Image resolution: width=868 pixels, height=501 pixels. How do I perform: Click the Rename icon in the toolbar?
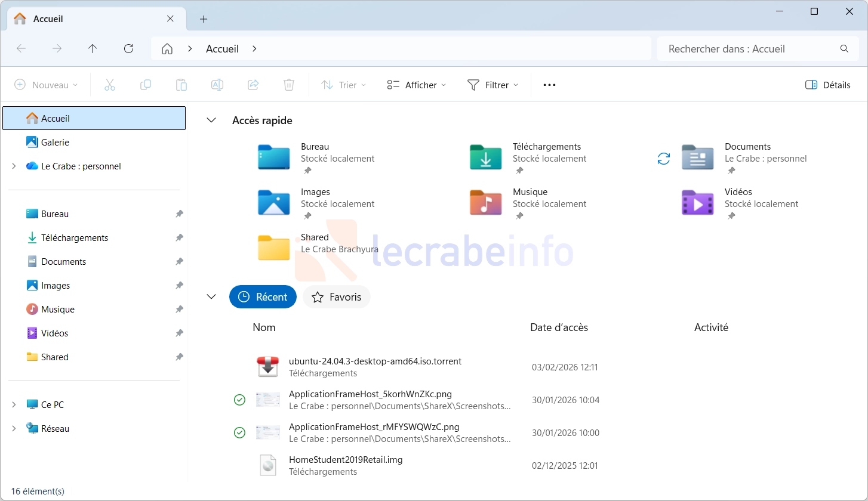(217, 85)
